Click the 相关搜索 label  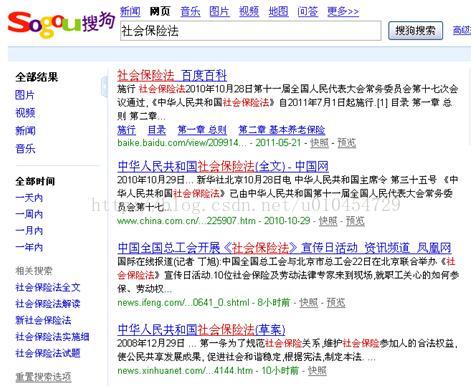pos(34,271)
